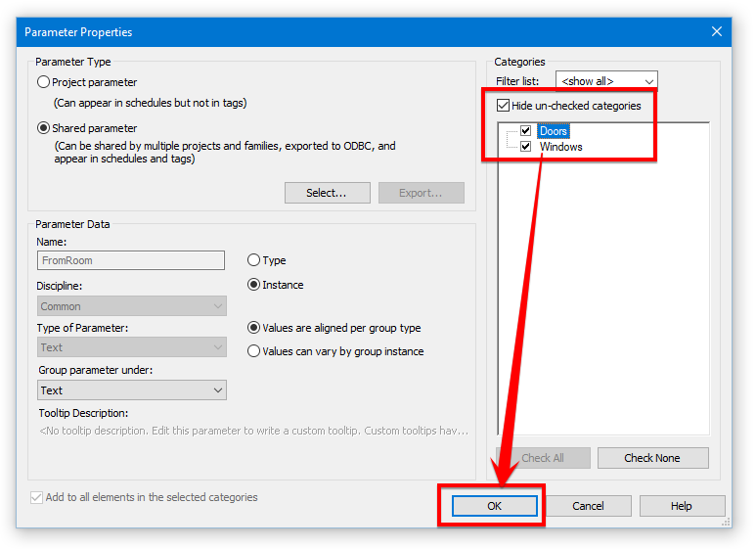756x549 pixels.
Task: Select Values can vary by group instance
Action: pyautogui.click(x=253, y=350)
